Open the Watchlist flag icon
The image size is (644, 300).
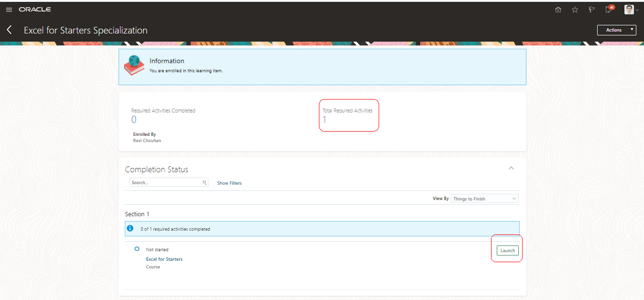coord(591,10)
